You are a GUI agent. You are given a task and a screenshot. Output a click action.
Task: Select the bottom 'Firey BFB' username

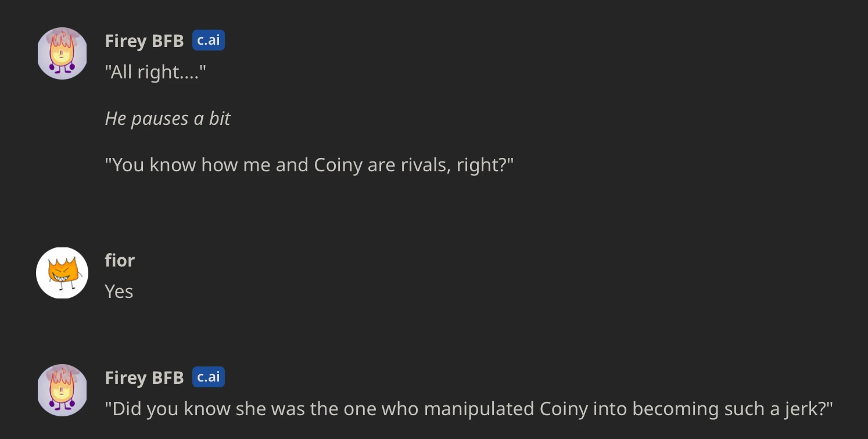click(144, 377)
